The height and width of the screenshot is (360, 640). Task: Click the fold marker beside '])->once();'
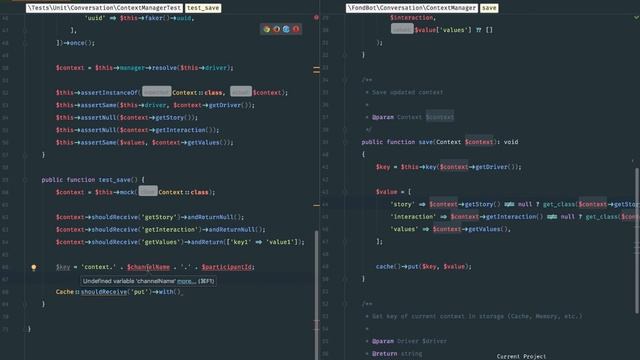click(x=25, y=43)
